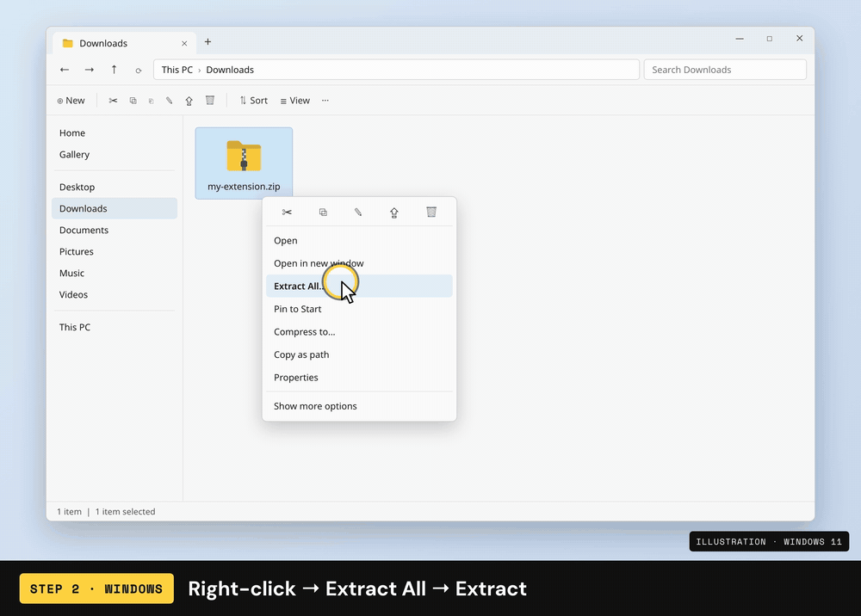The height and width of the screenshot is (616, 861).
Task: Click the Back arrow in navigation bar
Action: 65,70
